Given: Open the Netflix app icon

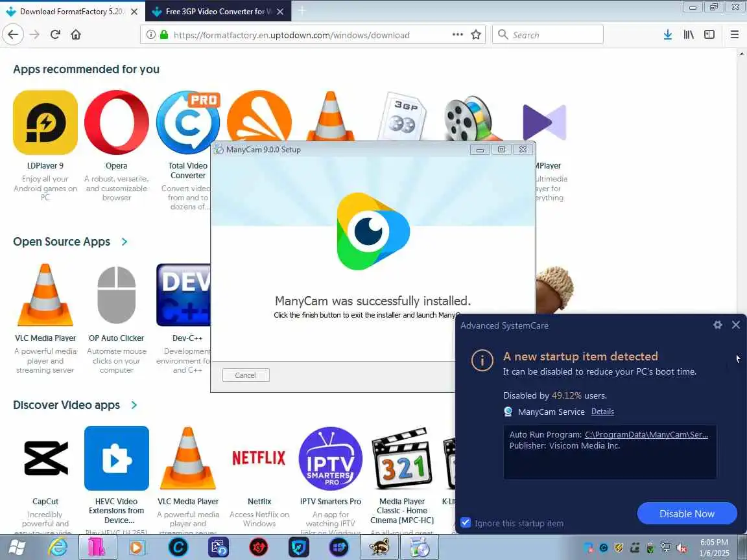Looking at the screenshot, I should 259,458.
